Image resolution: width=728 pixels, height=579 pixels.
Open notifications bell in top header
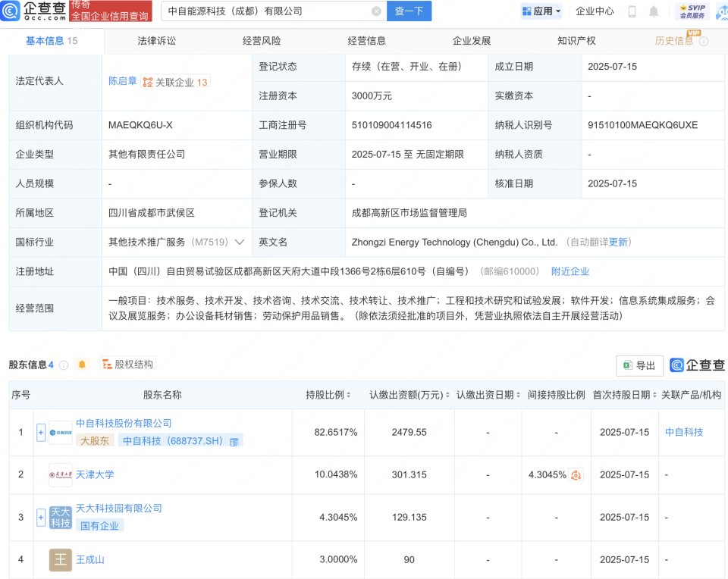654,11
